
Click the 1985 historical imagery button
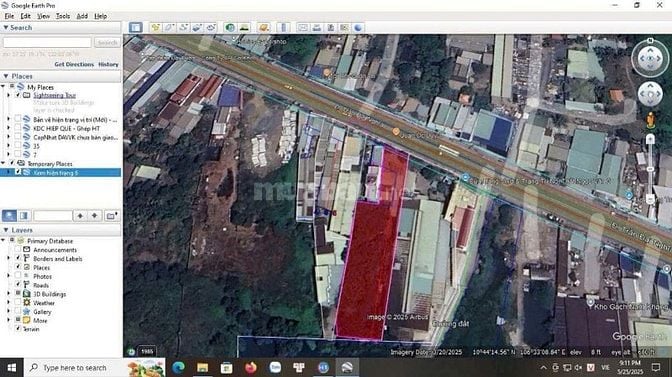(147, 351)
